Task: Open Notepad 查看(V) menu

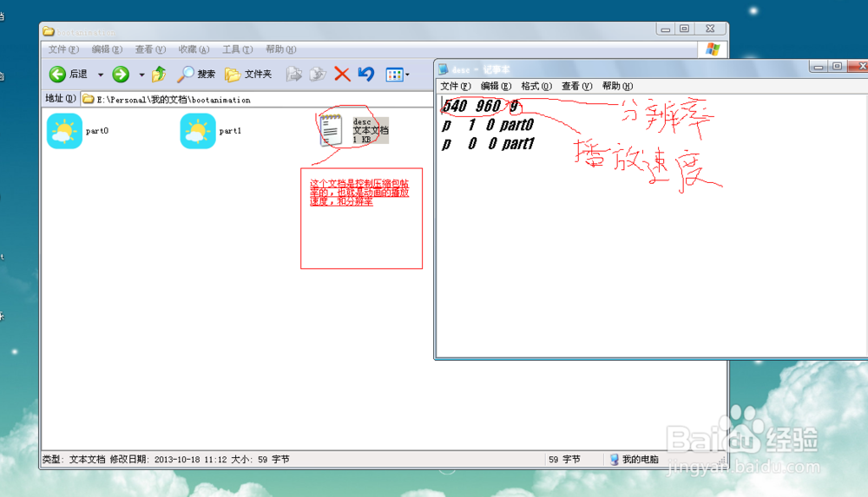Action: [577, 86]
